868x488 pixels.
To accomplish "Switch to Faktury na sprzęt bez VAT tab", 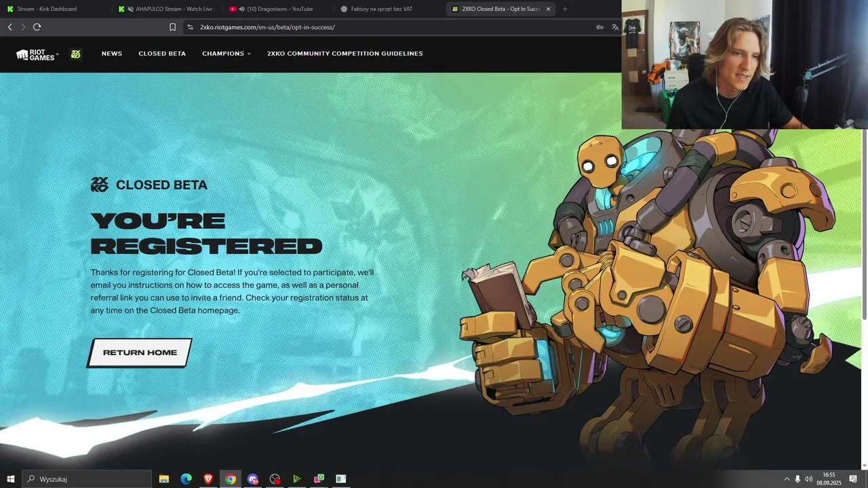I will [388, 9].
